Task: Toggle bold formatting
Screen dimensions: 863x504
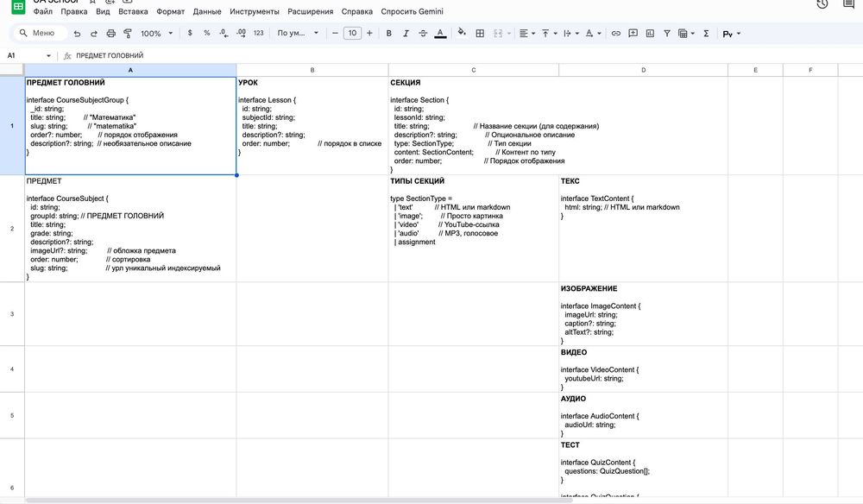Action: [389, 33]
